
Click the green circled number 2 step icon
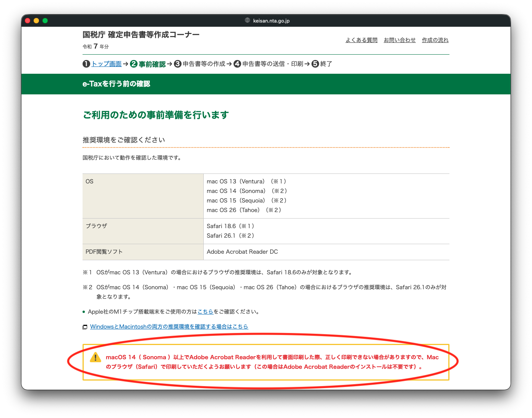134,64
